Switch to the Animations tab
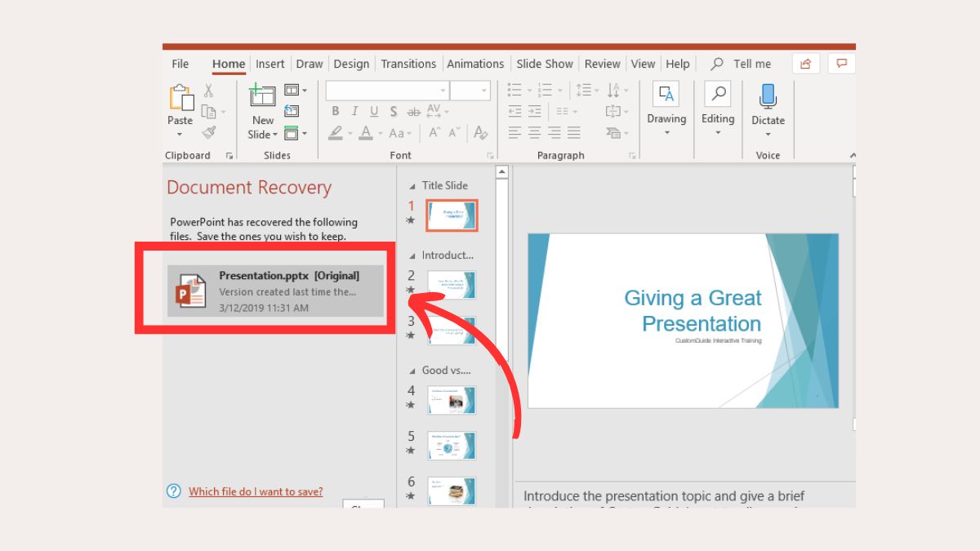Image resolution: width=980 pixels, height=551 pixels. tap(475, 64)
